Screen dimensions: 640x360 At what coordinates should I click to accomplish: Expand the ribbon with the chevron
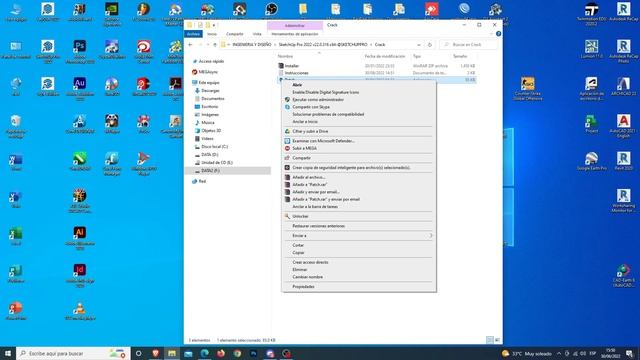pyautogui.click(x=491, y=34)
